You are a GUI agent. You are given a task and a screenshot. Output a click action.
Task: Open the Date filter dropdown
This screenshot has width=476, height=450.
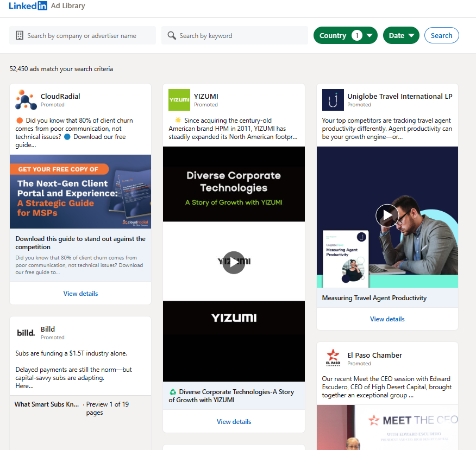(401, 35)
